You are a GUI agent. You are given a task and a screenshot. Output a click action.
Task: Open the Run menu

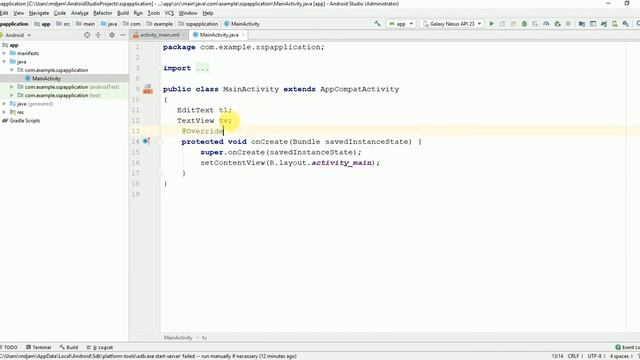(138, 13)
